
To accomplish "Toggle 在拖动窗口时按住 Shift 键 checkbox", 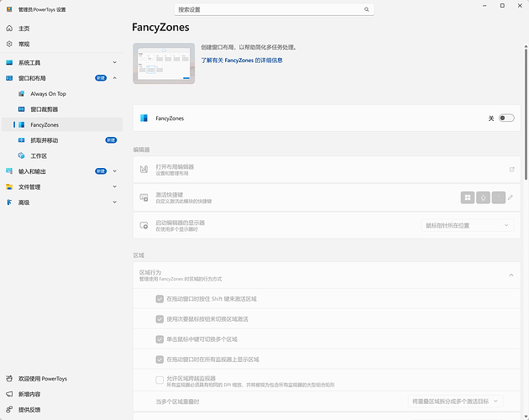I will [160, 299].
